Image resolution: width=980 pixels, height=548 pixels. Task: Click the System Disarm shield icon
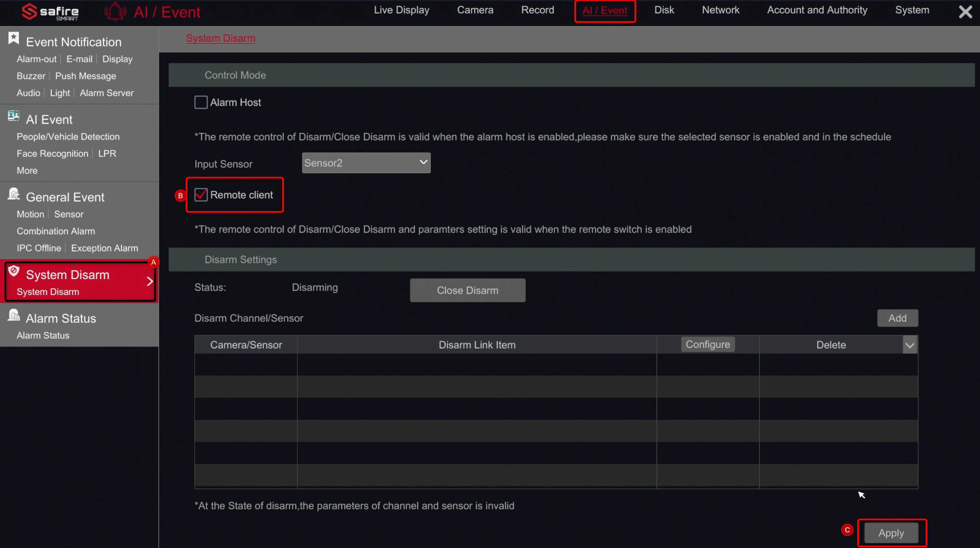(x=14, y=271)
